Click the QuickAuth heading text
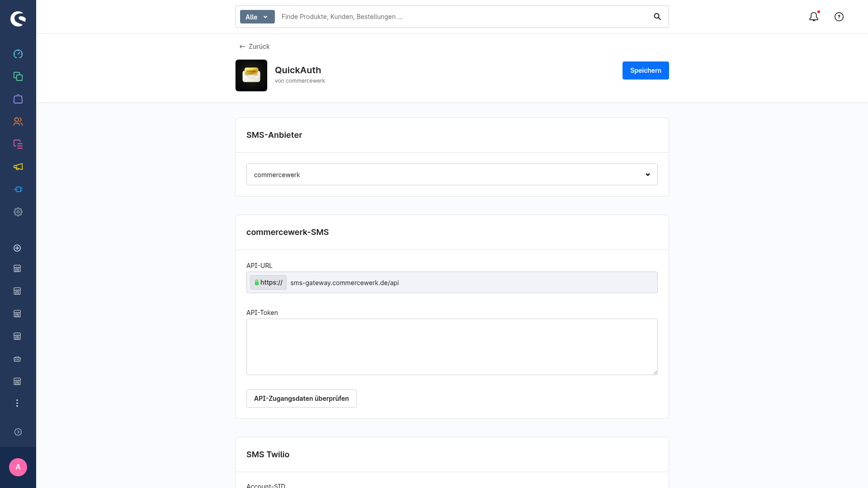The image size is (868, 488). tap(298, 70)
